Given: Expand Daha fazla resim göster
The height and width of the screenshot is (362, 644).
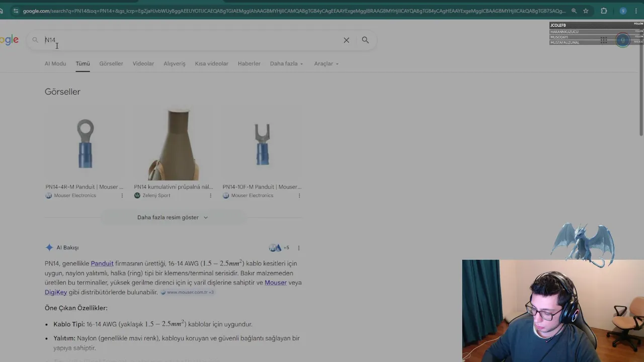Looking at the screenshot, I should tap(173, 218).
